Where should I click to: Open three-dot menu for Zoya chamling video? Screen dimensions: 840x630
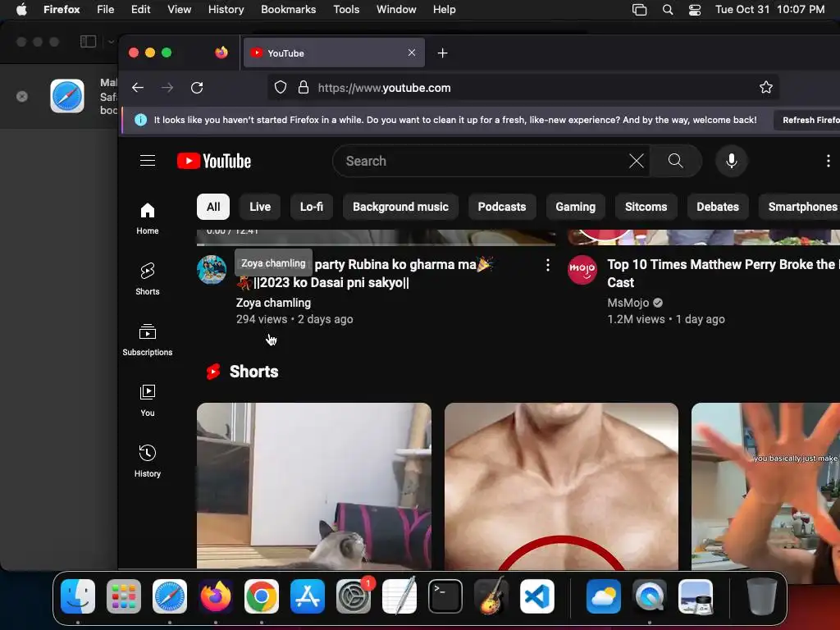coord(547,265)
